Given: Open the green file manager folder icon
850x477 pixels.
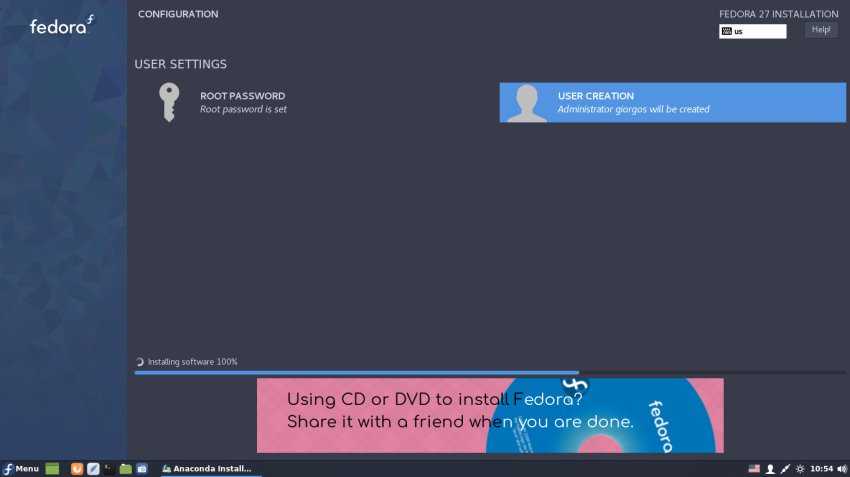Looking at the screenshot, I should tap(125, 469).
